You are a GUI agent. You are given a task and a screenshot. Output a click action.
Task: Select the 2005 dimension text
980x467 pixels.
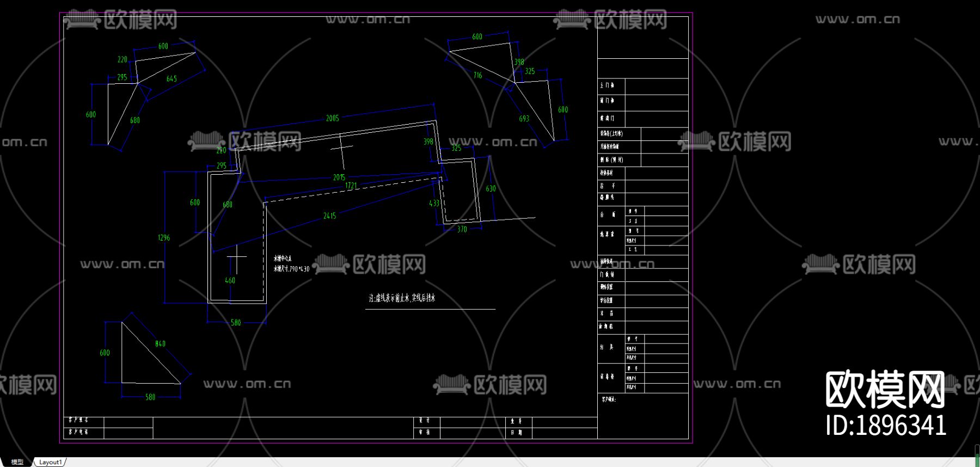(x=333, y=118)
